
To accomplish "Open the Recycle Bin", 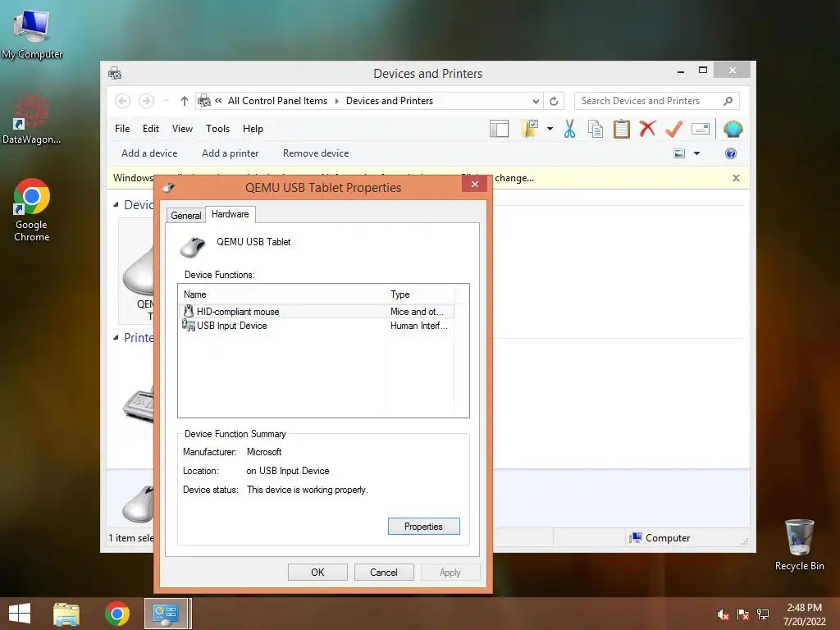I will coord(799,545).
